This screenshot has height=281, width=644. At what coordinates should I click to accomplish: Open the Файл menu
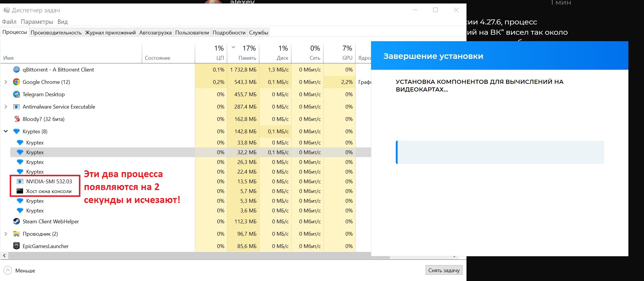(x=9, y=22)
